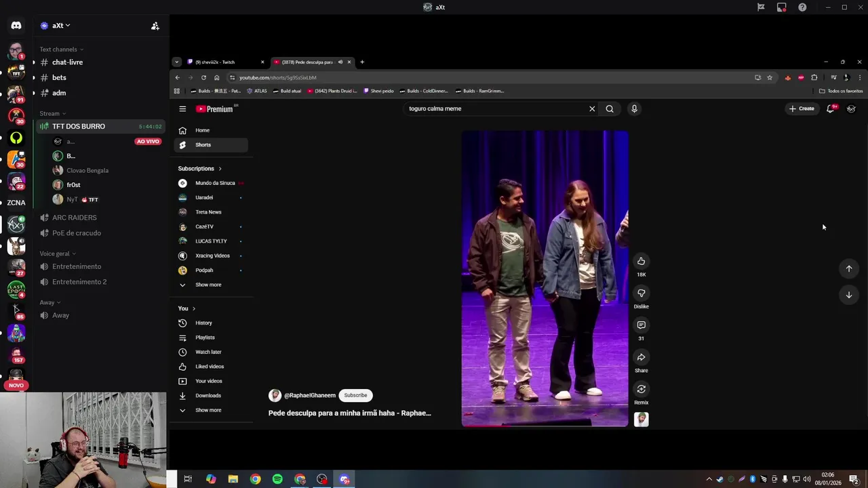Collapse the Away category
868x488 pixels.
point(50,302)
